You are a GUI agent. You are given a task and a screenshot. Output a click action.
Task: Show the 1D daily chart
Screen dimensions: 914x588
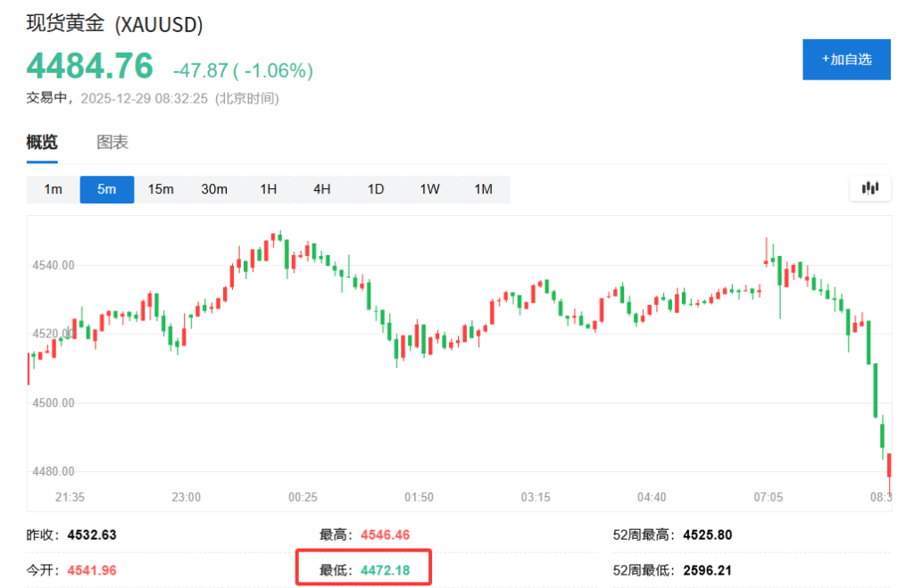376,189
